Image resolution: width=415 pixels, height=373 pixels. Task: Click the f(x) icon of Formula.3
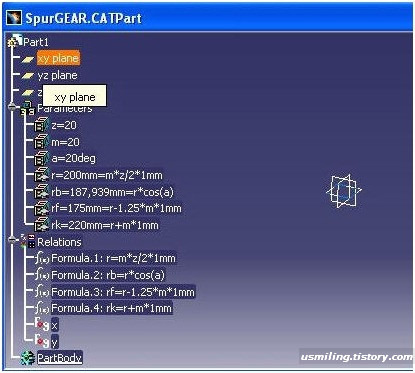tap(42, 292)
